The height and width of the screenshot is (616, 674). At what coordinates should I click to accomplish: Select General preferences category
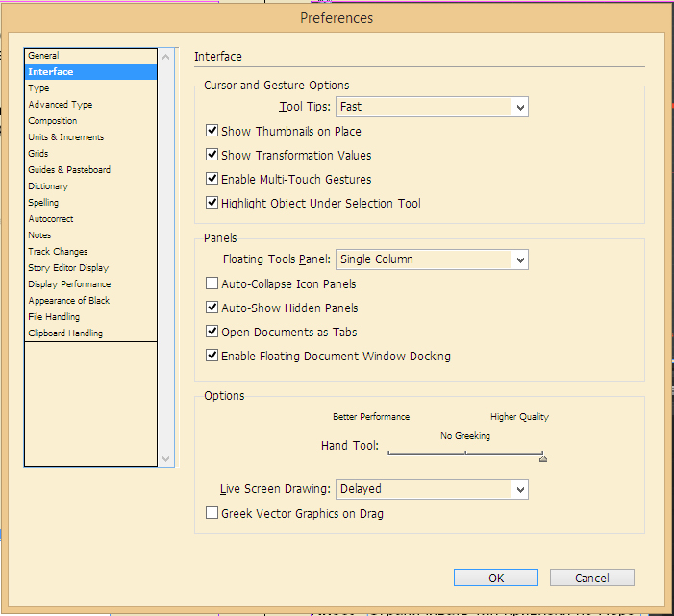pos(90,56)
